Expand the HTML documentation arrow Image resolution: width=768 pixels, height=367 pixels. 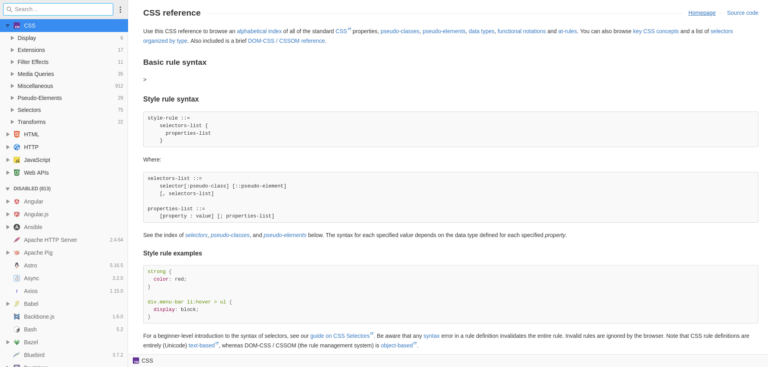[x=7, y=134]
